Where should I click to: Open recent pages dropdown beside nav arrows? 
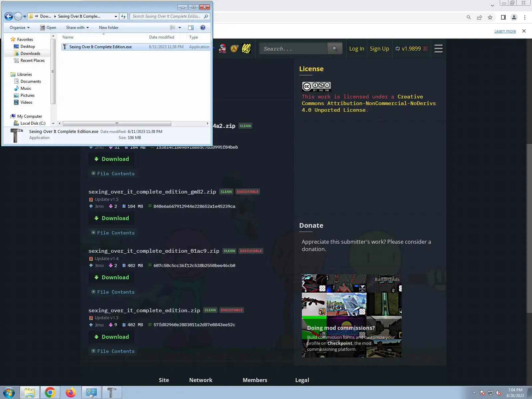click(25, 16)
